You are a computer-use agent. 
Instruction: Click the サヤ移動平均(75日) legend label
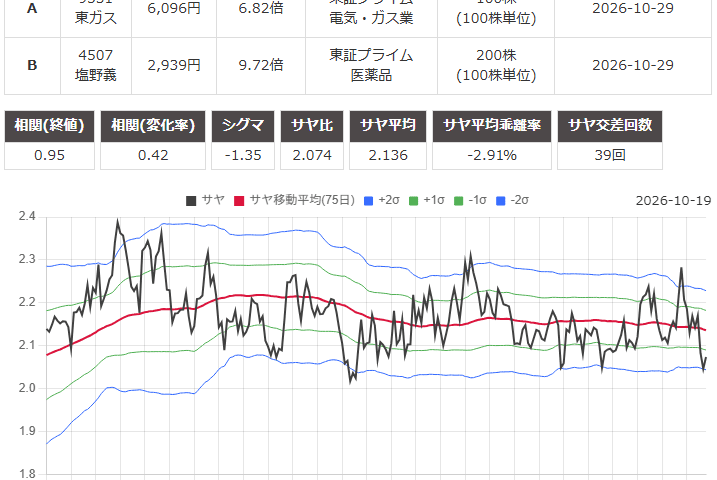302,200
